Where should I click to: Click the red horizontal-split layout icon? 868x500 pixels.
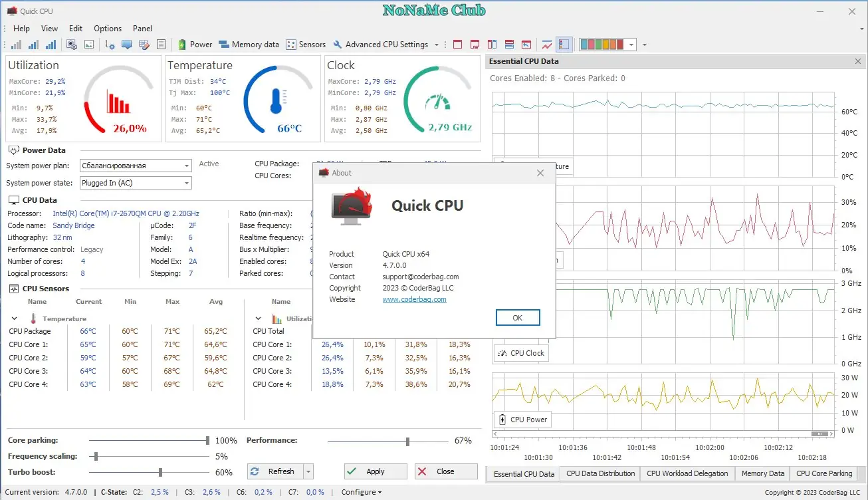pyautogui.click(x=509, y=45)
